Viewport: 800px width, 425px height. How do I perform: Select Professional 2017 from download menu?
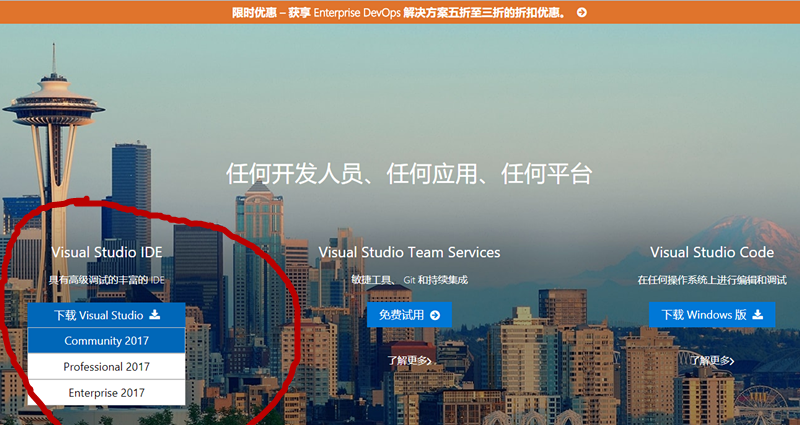106,367
